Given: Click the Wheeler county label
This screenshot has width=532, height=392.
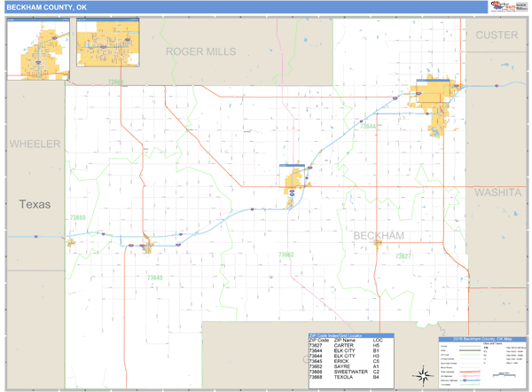Looking at the screenshot, I should 35,144.
